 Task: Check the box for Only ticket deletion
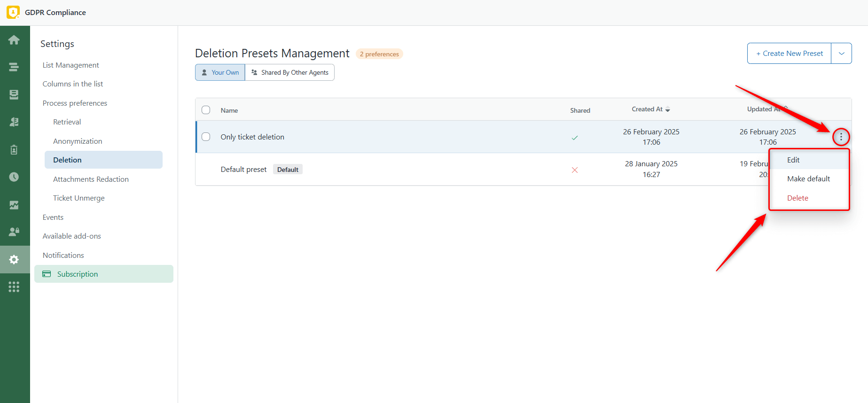[x=206, y=137]
